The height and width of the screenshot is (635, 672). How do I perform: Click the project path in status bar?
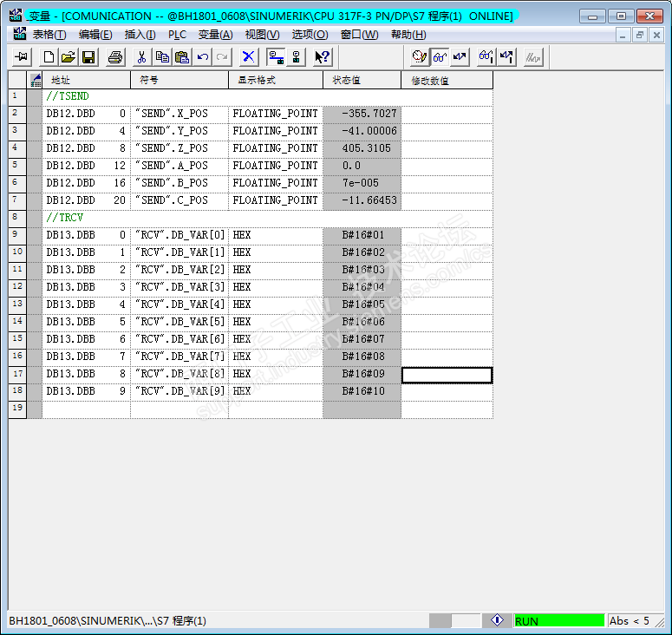click(x=108, y=620)
